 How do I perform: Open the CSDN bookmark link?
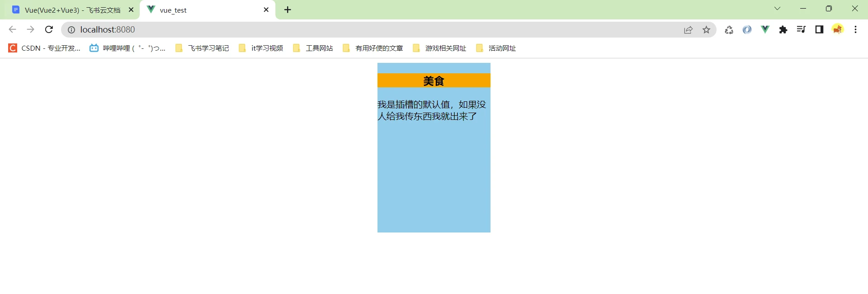pos(44,48)
